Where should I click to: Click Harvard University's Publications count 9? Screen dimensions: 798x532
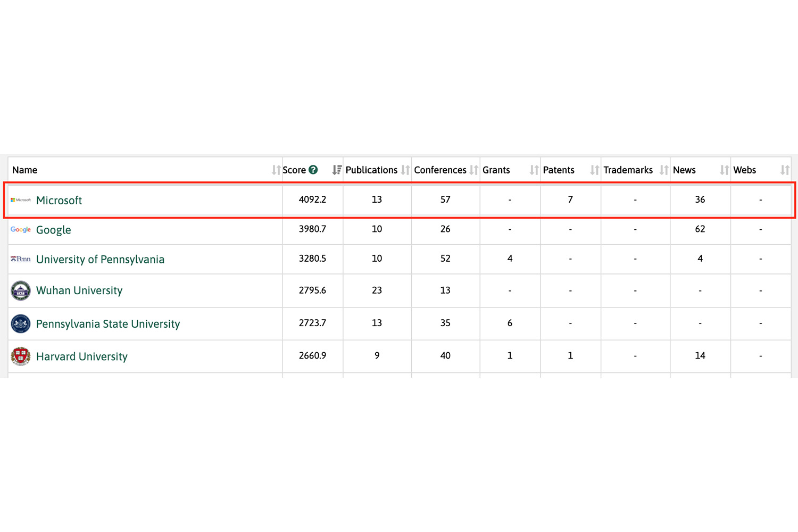tap(377, 355)
